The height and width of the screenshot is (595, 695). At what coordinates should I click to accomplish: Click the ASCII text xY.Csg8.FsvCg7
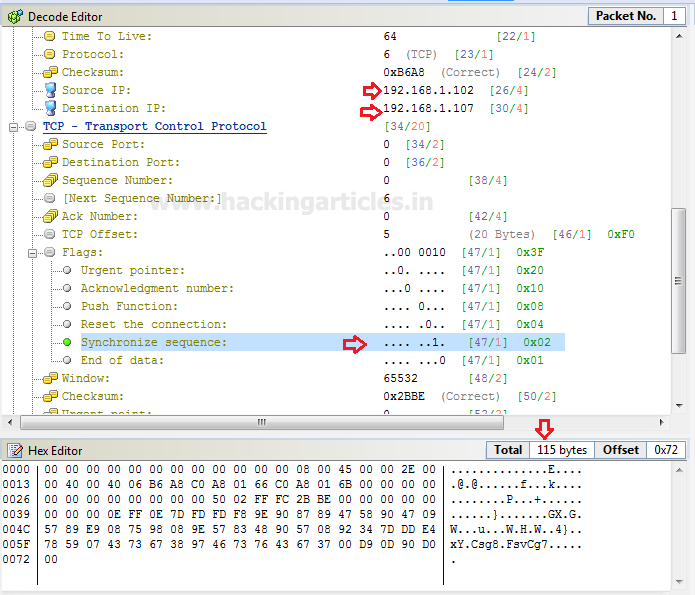(x=499, y=544)
